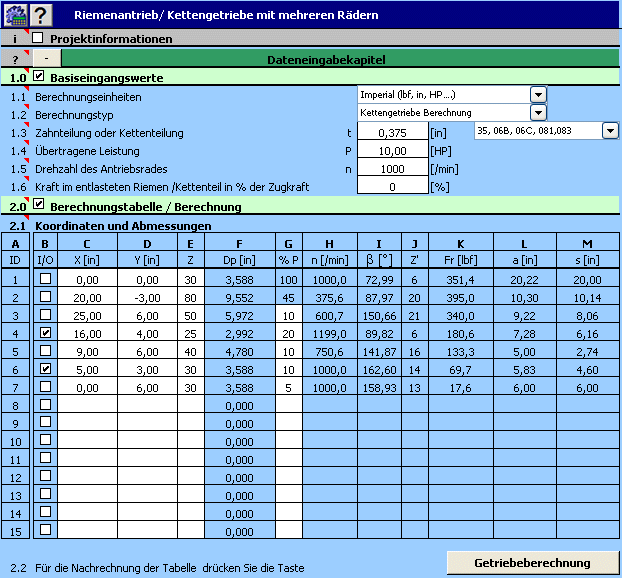
Task: Select % P value 100 in row 1
Action: click(289, 280)
